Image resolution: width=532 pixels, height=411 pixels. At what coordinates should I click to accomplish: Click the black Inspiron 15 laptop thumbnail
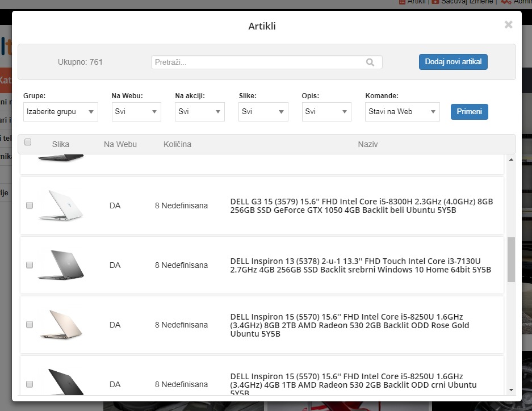point(65,382)
